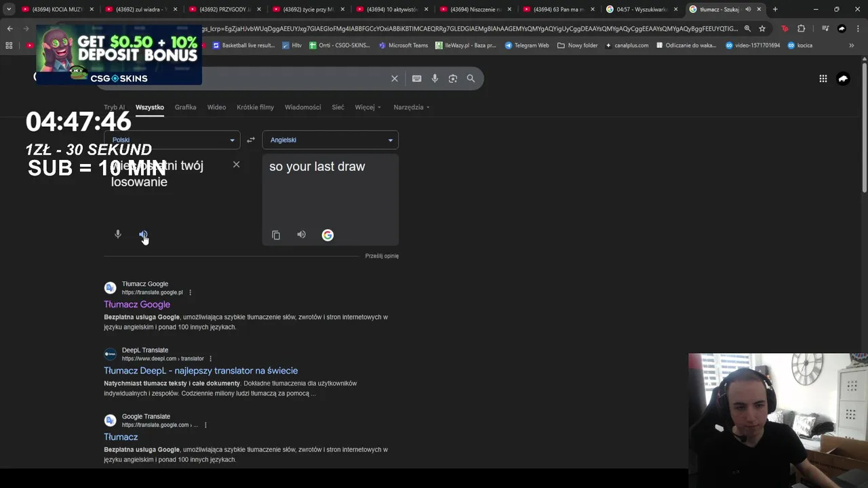Open the Tłumacz DeepL result link
This screenshot has width=868, height=488.
201,371
